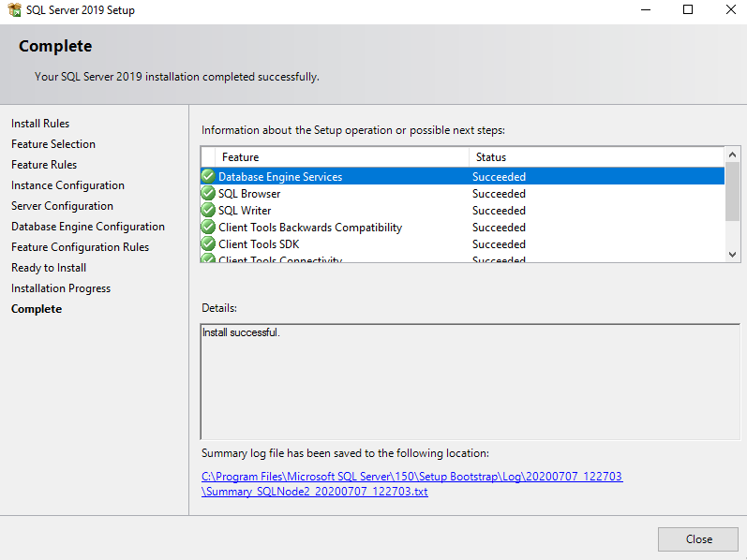Viewport: 747px width, 560px height.
Task: Click the feature list scroll up arrow
Action: (733, 155)
